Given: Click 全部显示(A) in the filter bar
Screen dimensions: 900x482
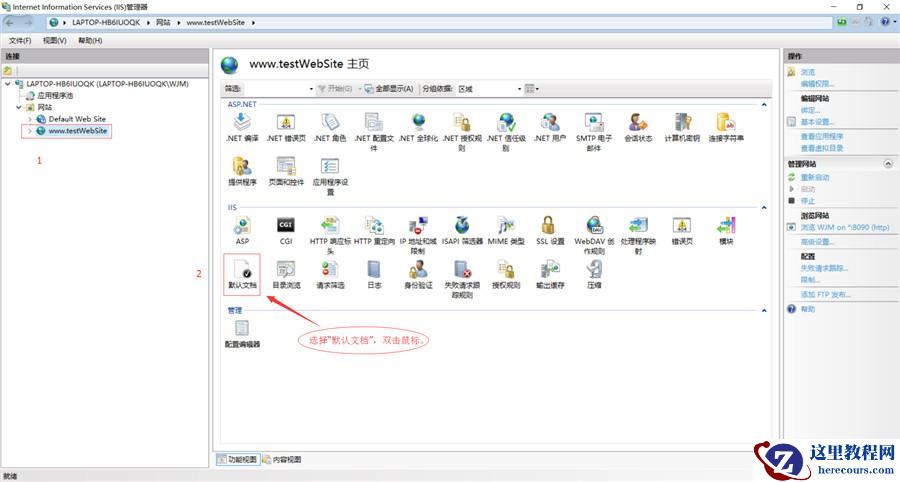Looking at the screenshot, I should click(390, 89).
